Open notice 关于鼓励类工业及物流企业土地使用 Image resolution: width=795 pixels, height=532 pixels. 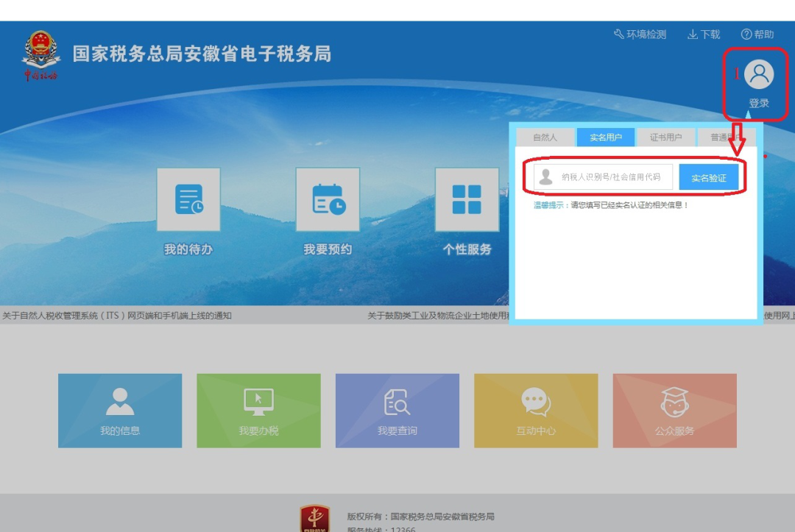pos(438,316)
